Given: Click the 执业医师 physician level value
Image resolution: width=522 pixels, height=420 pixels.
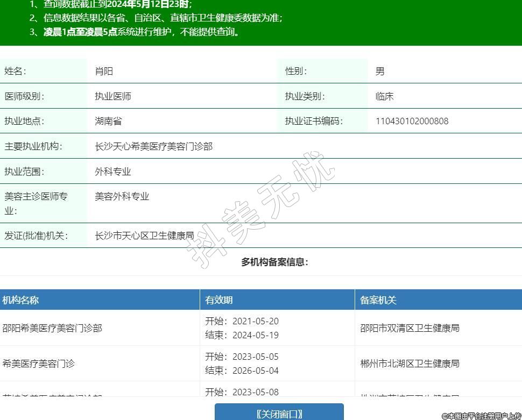Looking at the screenshot, I should click(113, 96).
